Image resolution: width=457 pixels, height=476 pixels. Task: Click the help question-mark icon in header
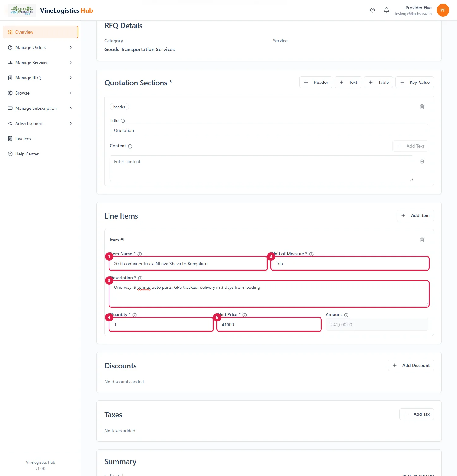pos(373,10)
